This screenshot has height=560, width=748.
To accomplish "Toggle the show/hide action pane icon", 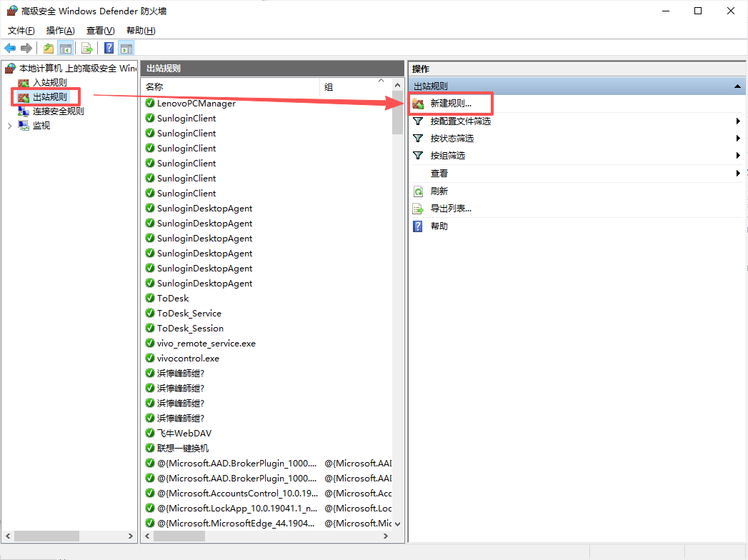I will (126, 48).
